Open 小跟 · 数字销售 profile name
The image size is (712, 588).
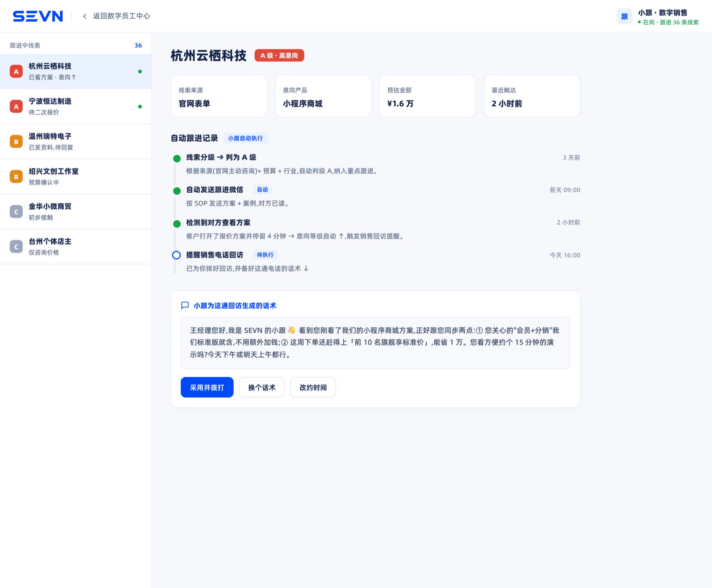click(x=663, y=13)
